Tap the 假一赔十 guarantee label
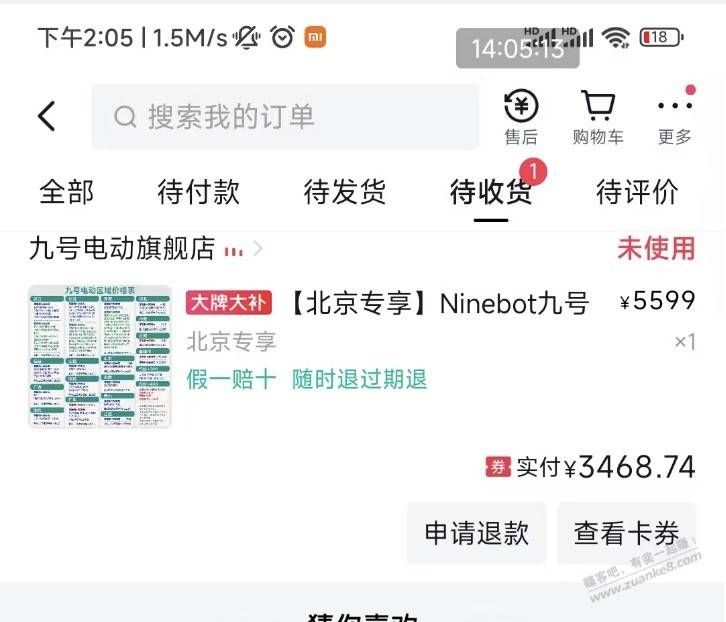 231,380
